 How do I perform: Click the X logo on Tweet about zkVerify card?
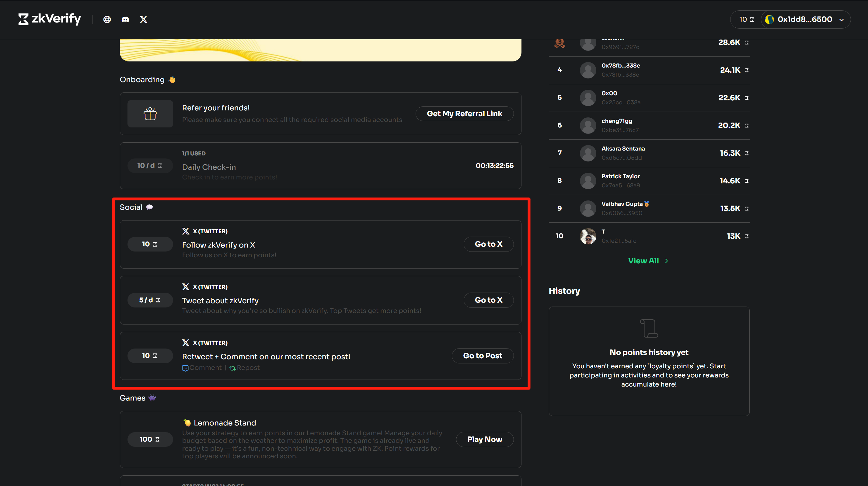point(186,286)
